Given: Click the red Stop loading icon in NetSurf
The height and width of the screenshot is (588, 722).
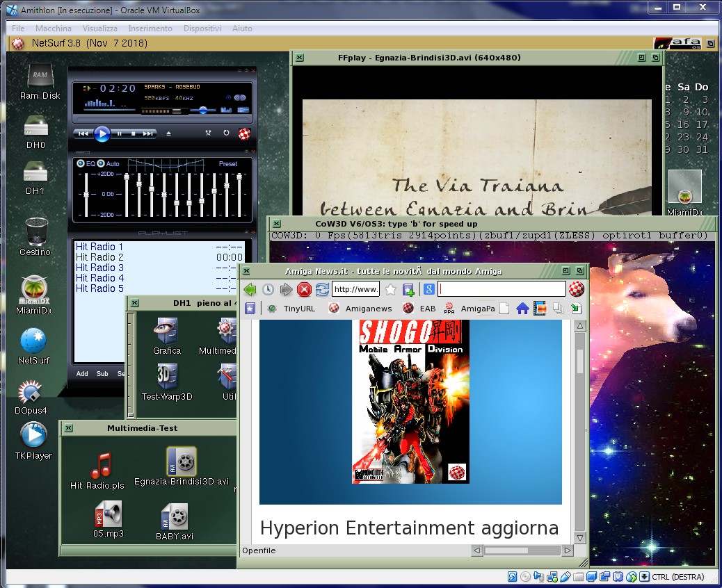Looking at the screenshot, I should pyautogui.click(x=304, y=290).
